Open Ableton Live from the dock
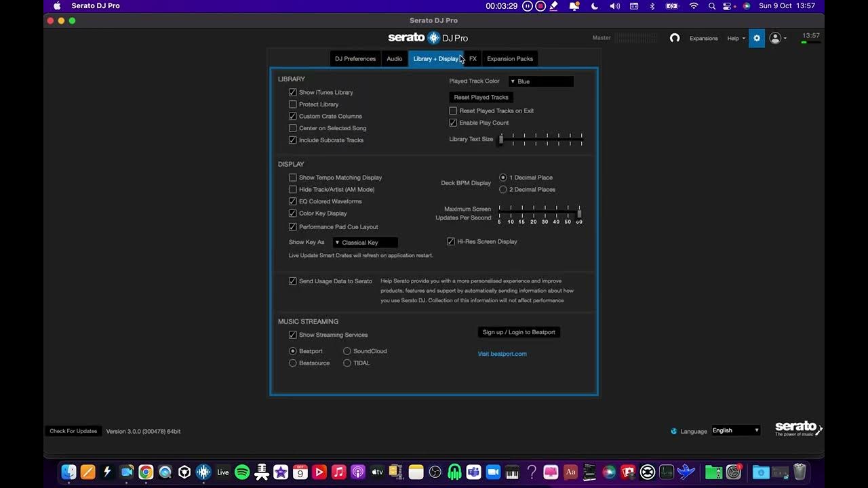 pos(222,472)
